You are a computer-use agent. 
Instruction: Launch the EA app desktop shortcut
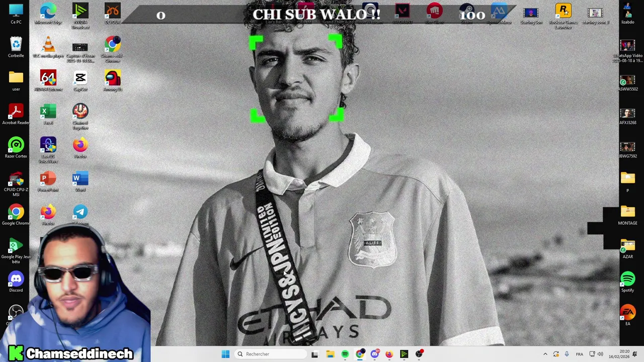click(628, 315)
